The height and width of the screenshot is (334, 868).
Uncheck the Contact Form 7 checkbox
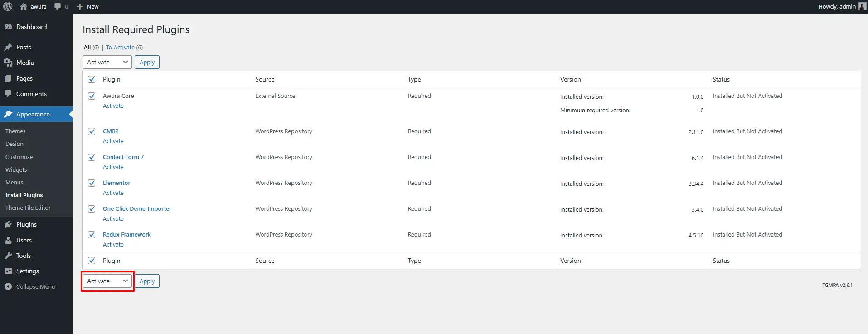coord(92,157)
